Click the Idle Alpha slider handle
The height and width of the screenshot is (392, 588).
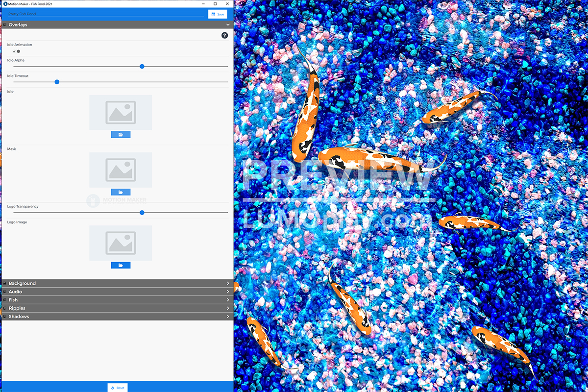[x=142, y=66]
